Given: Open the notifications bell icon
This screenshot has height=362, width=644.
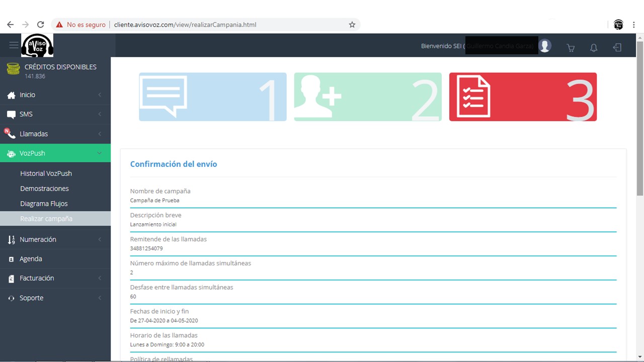Looking at the screenshot, I should pos(594,48).
